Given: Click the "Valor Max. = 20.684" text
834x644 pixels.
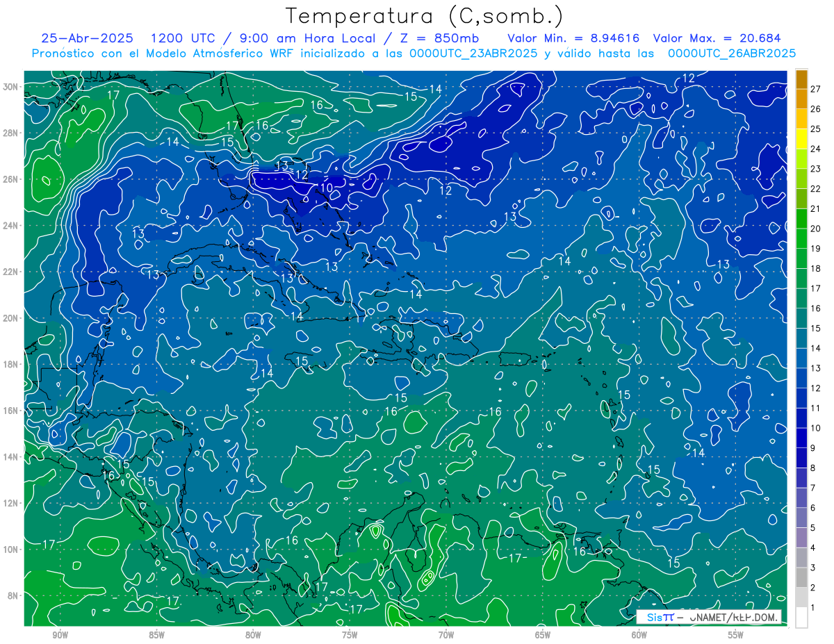Looking at the screenshot, I should [x=717, y=38].
